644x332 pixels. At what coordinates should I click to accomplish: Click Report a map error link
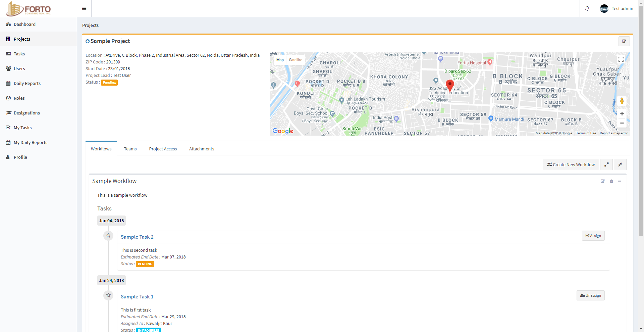click(614, 133)
